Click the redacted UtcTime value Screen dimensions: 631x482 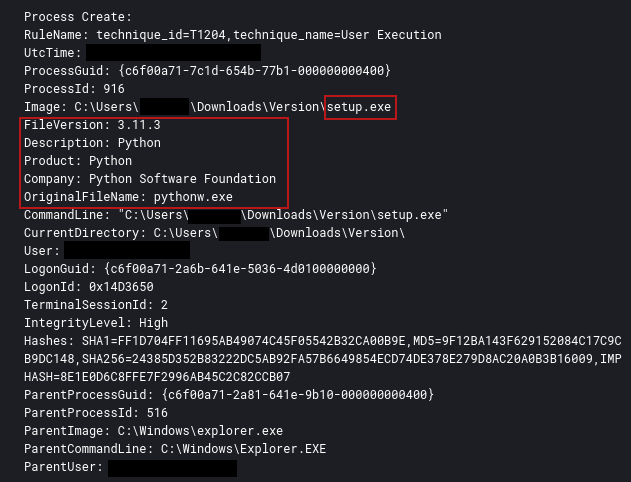pyautogui.click(x=173, y=53)
